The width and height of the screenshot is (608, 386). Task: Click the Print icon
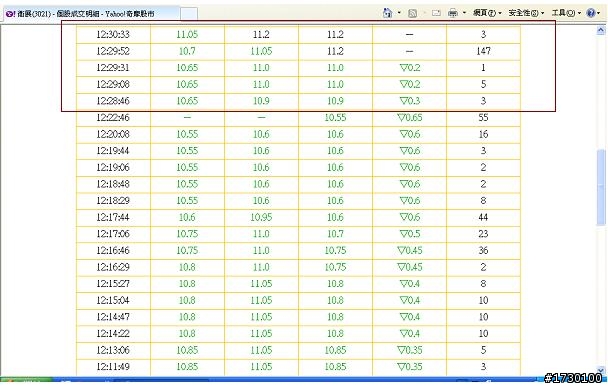click(x=453, y=14)
